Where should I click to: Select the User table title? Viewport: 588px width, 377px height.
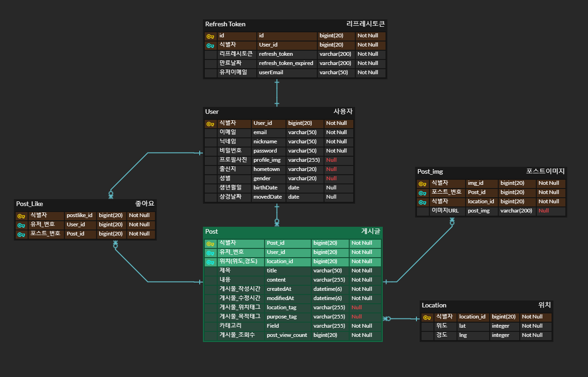click(x=212, y=112)
